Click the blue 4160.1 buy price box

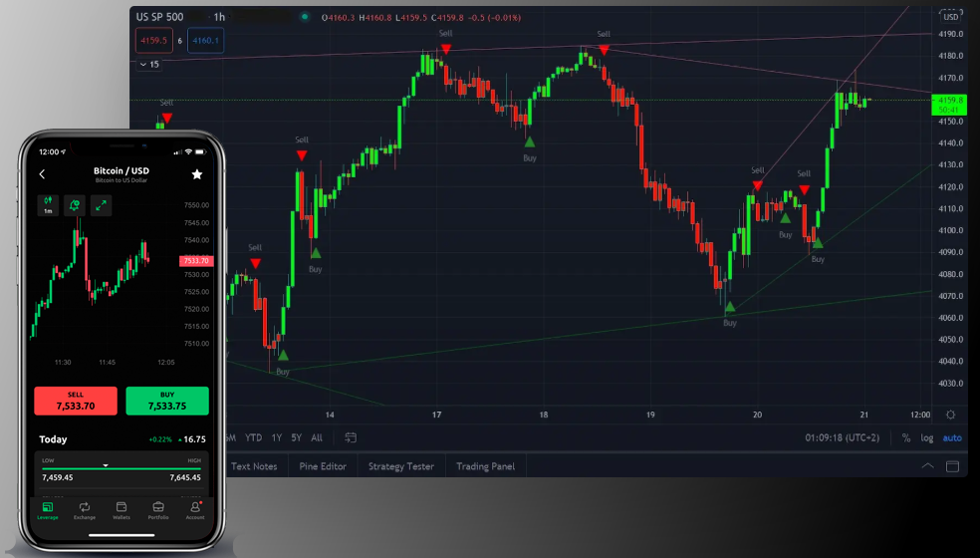pyautogui.click(x=205, y=41)
